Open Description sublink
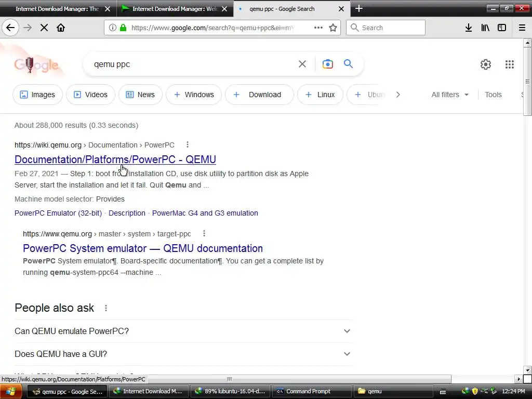The width and height of the screenshot is (532, 399). click(x=127, y=213)
